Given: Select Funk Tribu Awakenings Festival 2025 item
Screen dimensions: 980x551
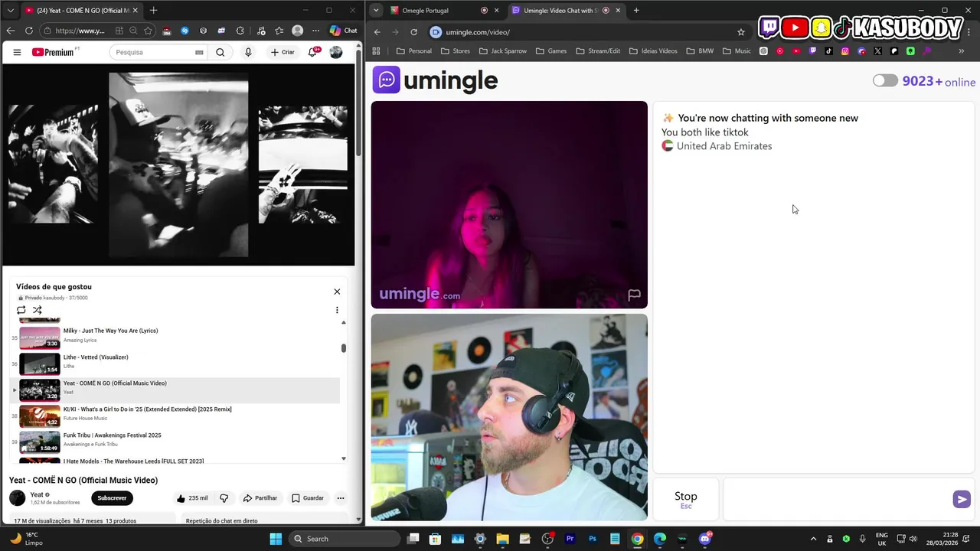Looking at the screenshot, I should (x=175, y=442).
